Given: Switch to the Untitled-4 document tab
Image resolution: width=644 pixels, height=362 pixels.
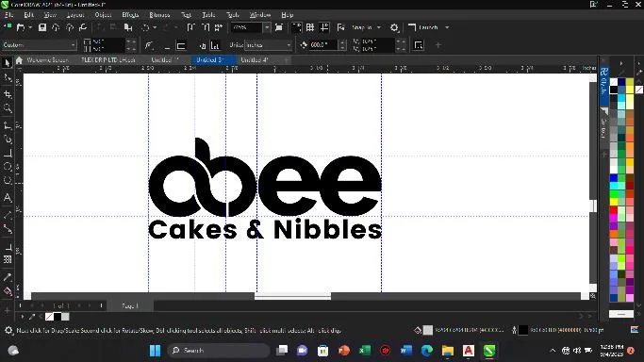Looking at the screenshot, I should click(255, 60).
